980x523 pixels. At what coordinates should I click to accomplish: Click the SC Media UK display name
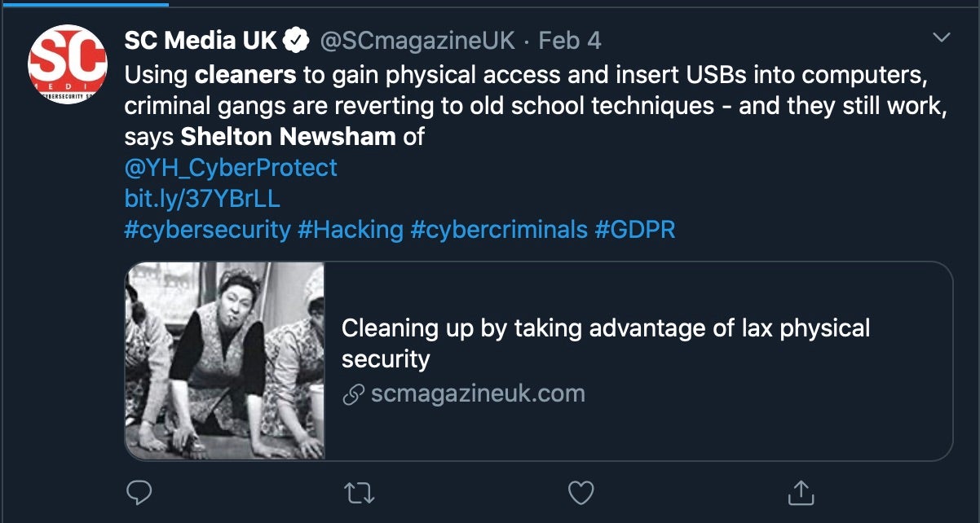[x=201, y=39]
